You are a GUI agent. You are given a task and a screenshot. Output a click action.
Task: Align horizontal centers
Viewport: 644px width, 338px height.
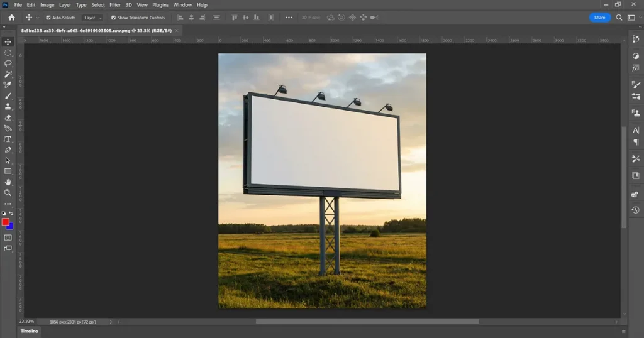(191, 18)
